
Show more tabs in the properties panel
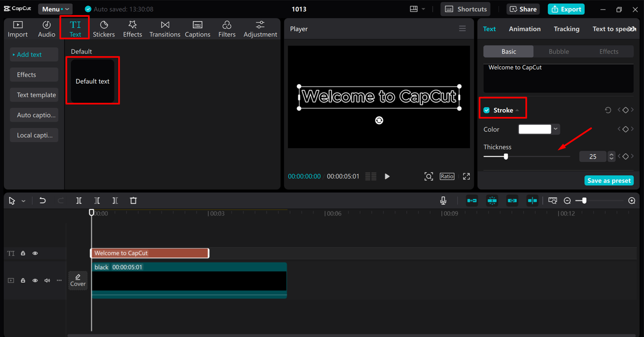tap(632, 29)
